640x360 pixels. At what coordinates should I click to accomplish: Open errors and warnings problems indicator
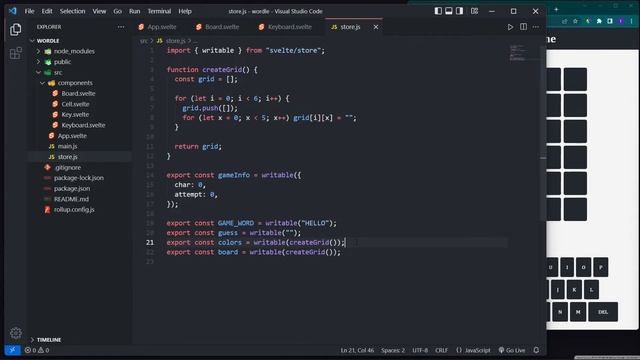point(37,350)
